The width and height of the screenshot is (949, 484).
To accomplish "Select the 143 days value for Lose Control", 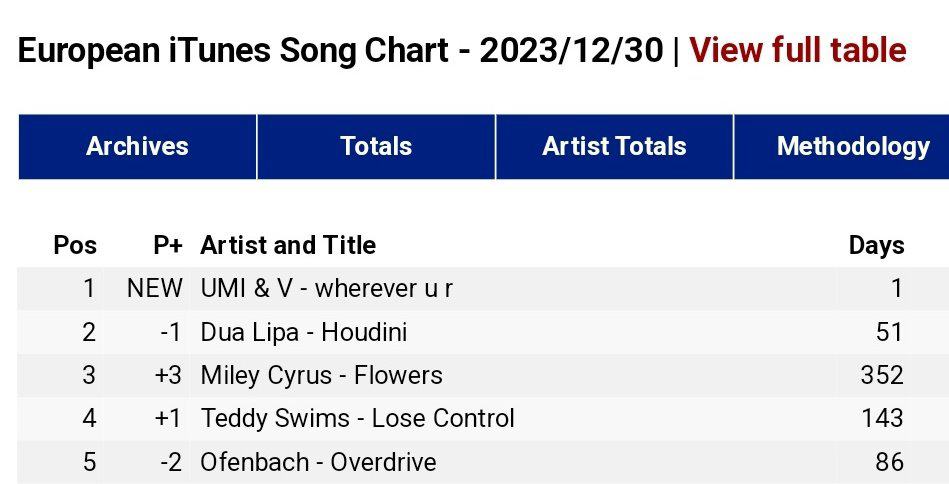I will (882, 418).
